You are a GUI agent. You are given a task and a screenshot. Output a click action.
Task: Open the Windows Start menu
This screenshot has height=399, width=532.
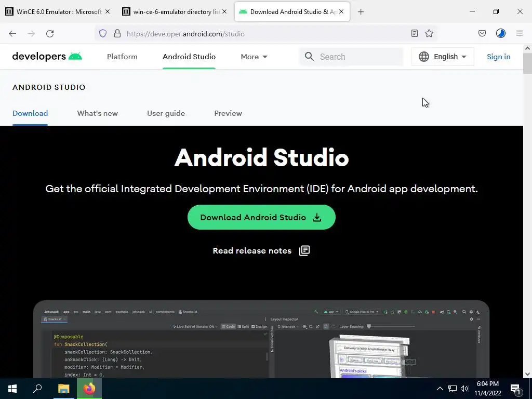tap(12, 389)
